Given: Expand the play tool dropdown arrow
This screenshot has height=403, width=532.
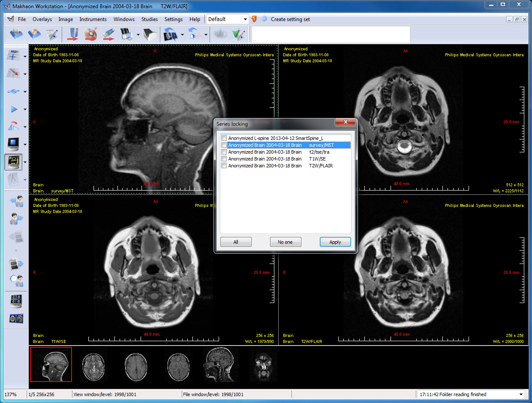Looking at the screenshot, I should tap(25, 109).
